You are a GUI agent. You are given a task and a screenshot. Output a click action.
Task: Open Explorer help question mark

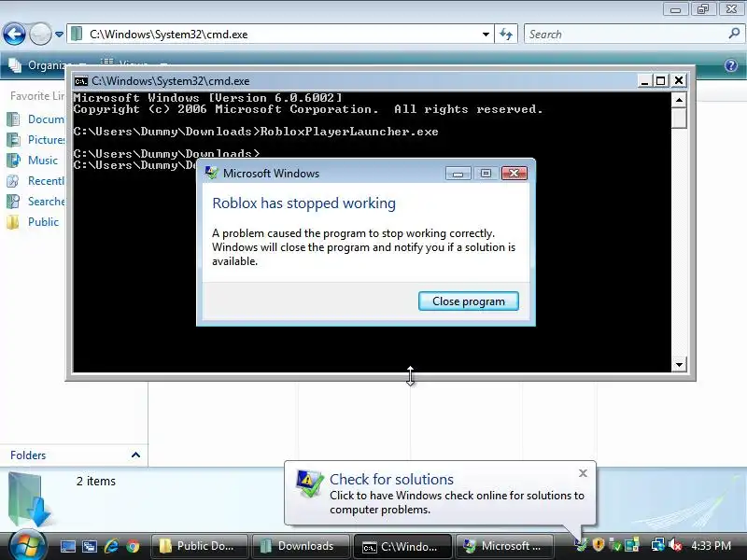(x=731, y=65)
